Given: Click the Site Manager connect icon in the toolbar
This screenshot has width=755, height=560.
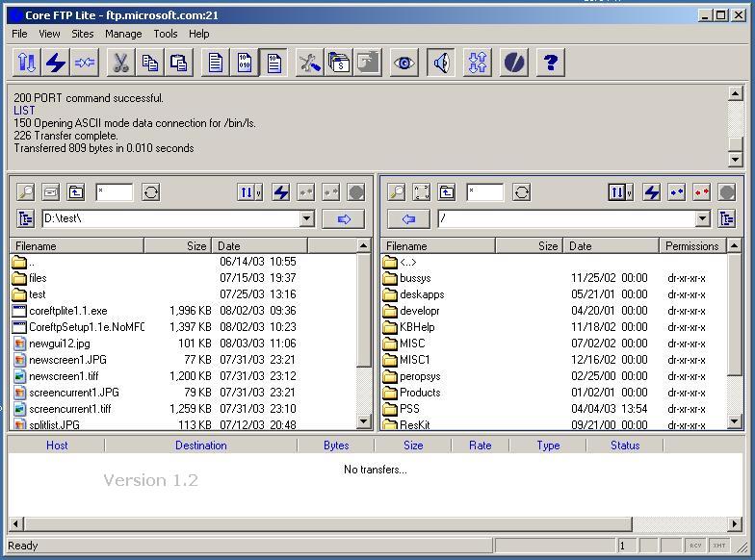Looking at the screenshot, I should [27, 63].
